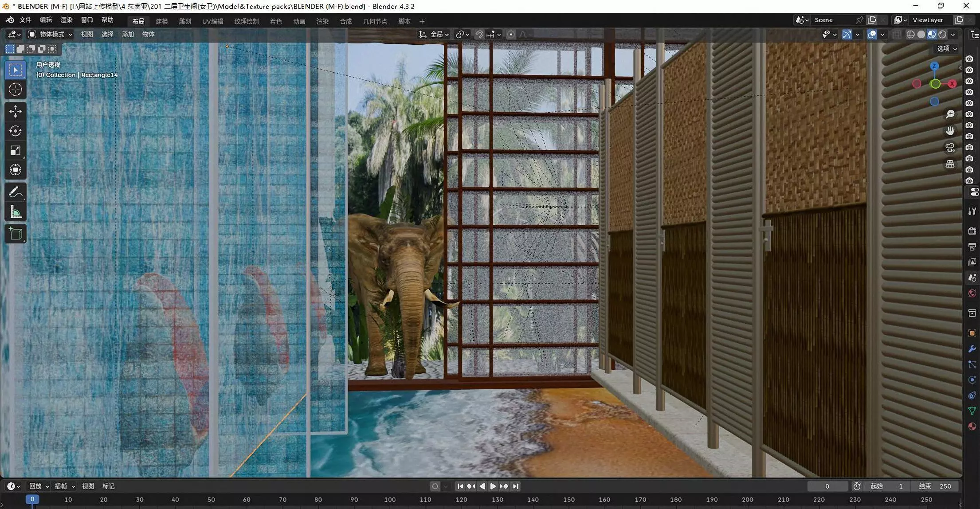This screenshot has height=509, width=980.
Task: Click the 选项 options button
Action: [947, 49]
